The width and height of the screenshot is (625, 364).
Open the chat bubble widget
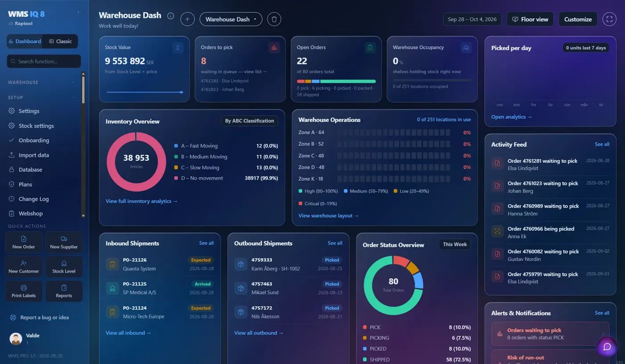(607, 347)
